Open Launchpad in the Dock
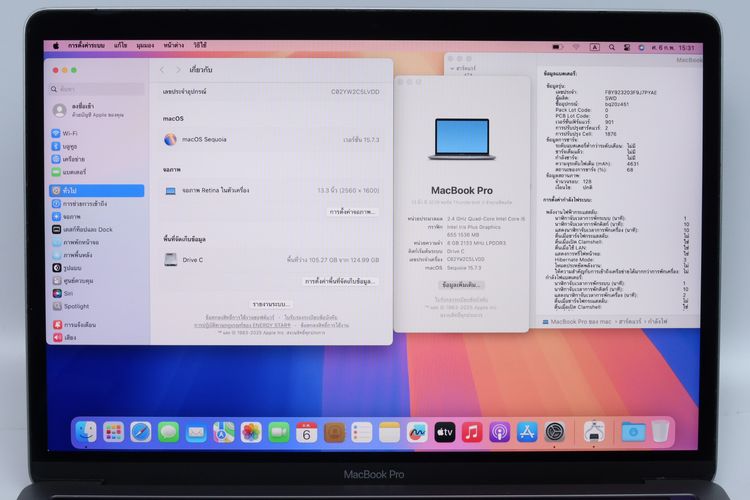The image size is (750, 500). [114, 433]
